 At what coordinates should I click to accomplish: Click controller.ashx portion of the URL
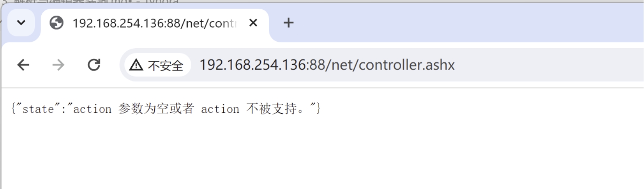(407, 65)
